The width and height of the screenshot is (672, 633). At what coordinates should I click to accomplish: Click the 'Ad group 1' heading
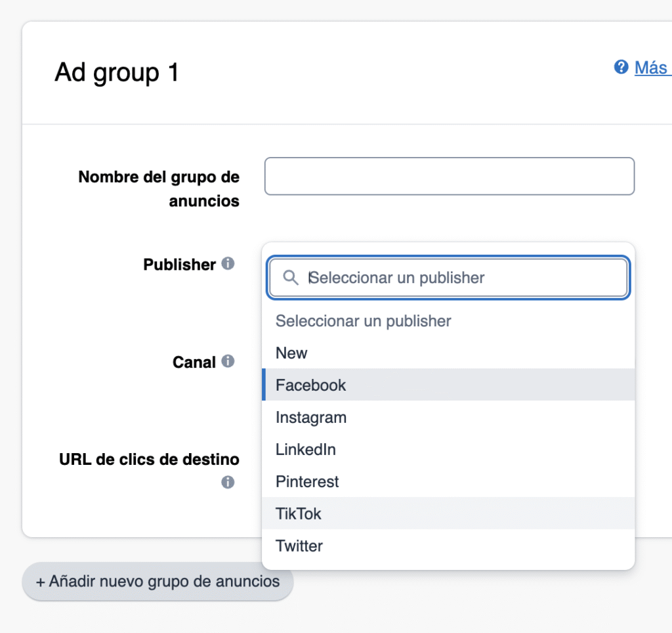(x=117, y=72)
